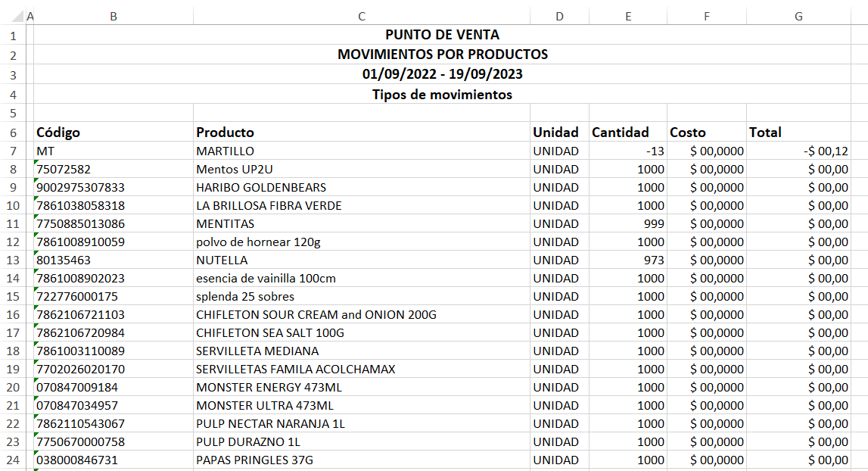Image resolution: width=868 pixels, height=471 pixels.
Task: Select the Cantidad header cell
Action: tap(628, 132)
